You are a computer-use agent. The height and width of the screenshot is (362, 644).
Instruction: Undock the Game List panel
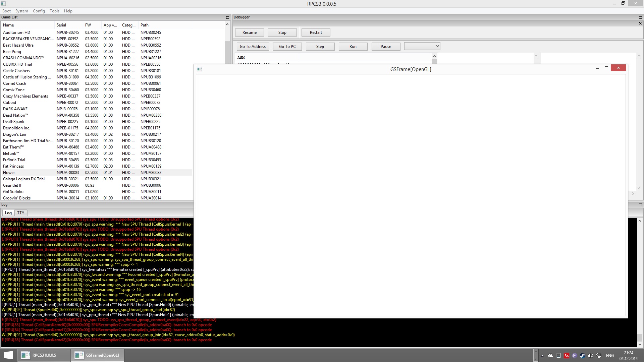click(227, 17)
